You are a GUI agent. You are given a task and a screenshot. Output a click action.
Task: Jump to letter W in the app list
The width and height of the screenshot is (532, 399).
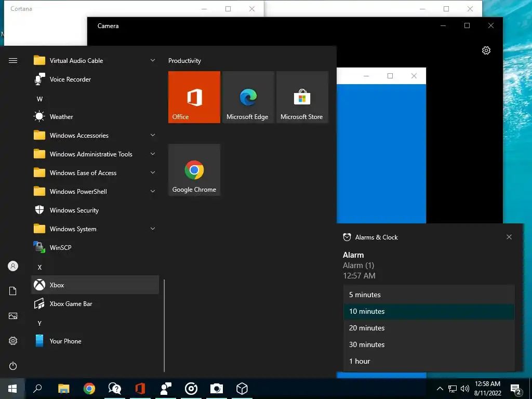click(x=39, y=99)
